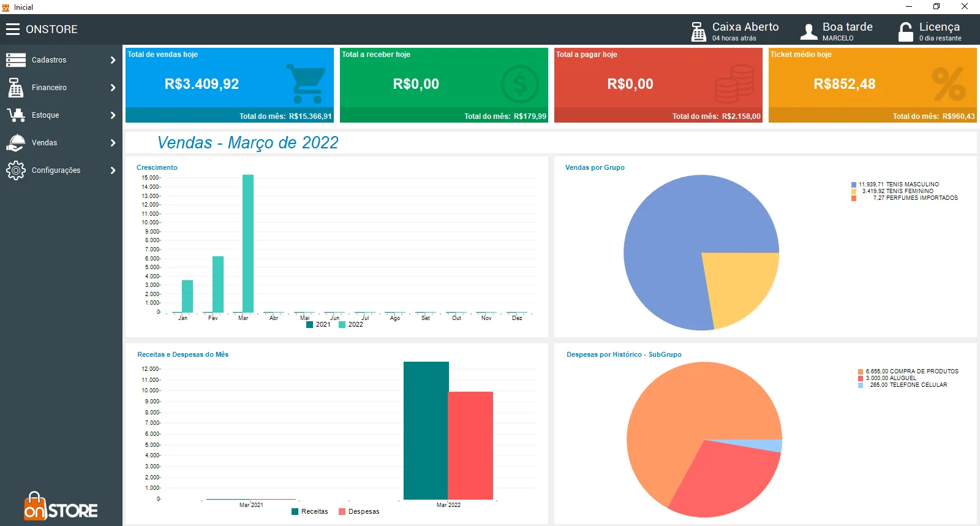The image size is (980, 526).
Task: Click TENIS MASCULINO legend entry
Action: [895, 185]
